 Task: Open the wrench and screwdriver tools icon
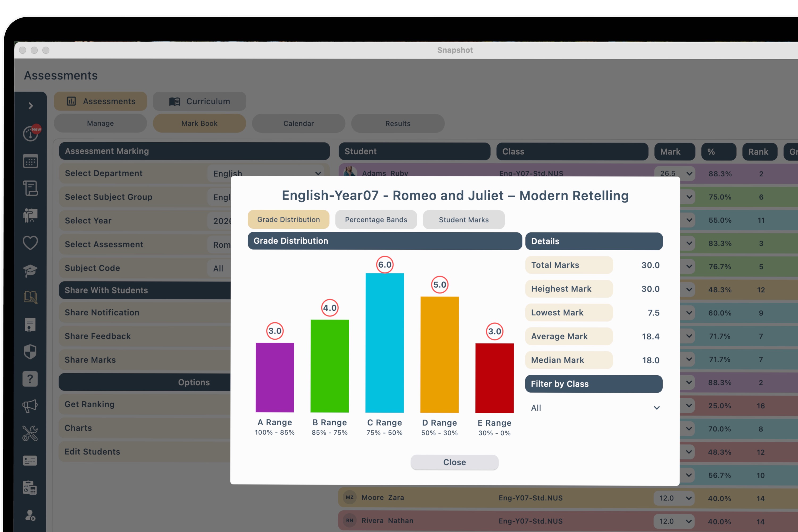30,433
